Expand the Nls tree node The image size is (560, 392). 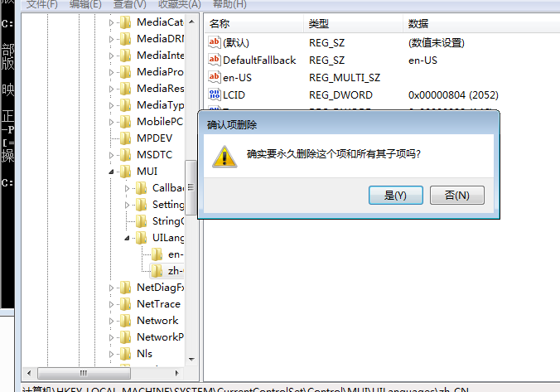[x=111, y=354]
